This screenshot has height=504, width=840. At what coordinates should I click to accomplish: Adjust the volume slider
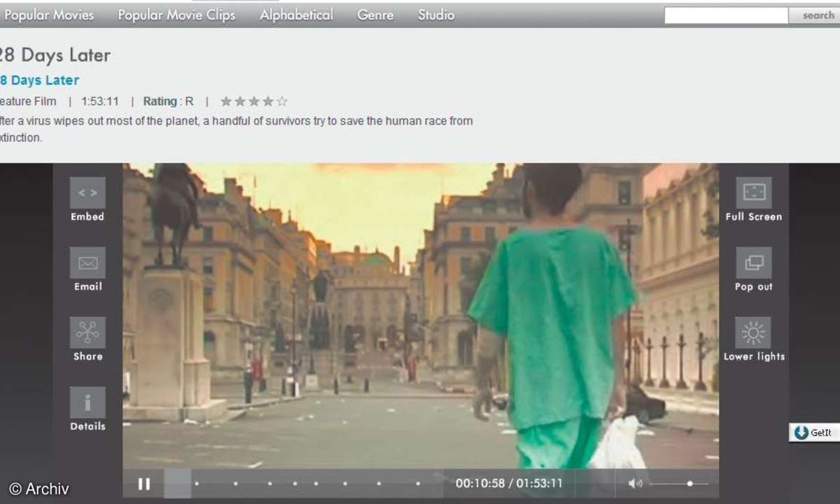pyautogui.click(x=679, y=484)
